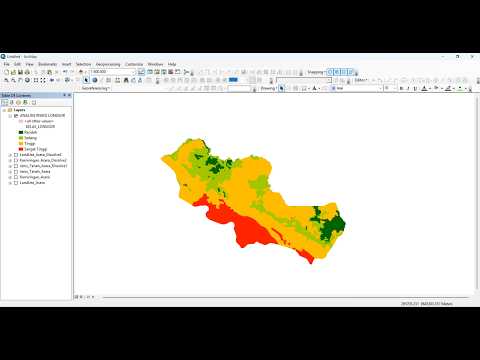Open an existing map document icon
Image resolution: width=480 pixels, height=360 pixels.
(x=13, y=72)
